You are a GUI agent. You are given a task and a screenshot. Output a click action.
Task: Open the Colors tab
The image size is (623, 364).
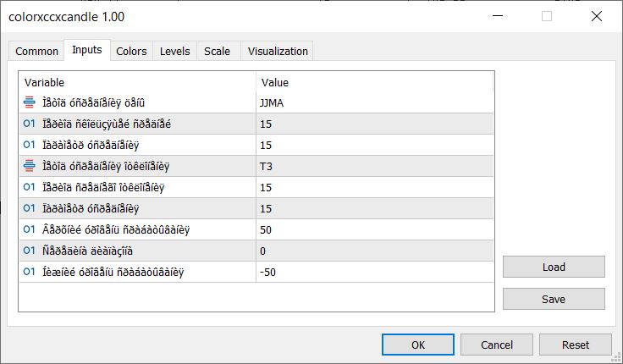pyautogui.click(x=131, y=52)
